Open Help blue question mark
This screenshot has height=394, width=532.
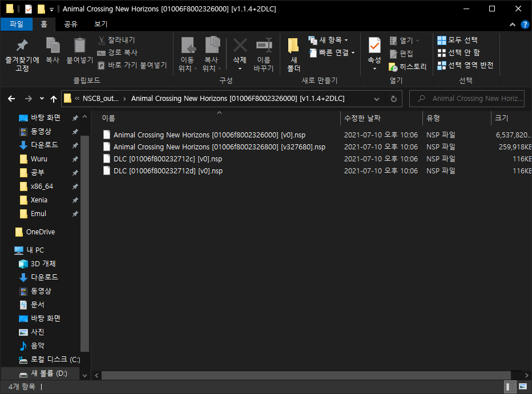[x=525, y=25]
